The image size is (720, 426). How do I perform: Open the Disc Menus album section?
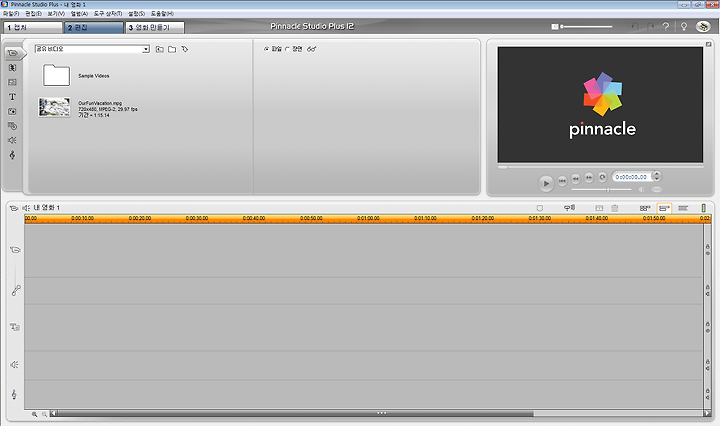click(x=12, y=126)
